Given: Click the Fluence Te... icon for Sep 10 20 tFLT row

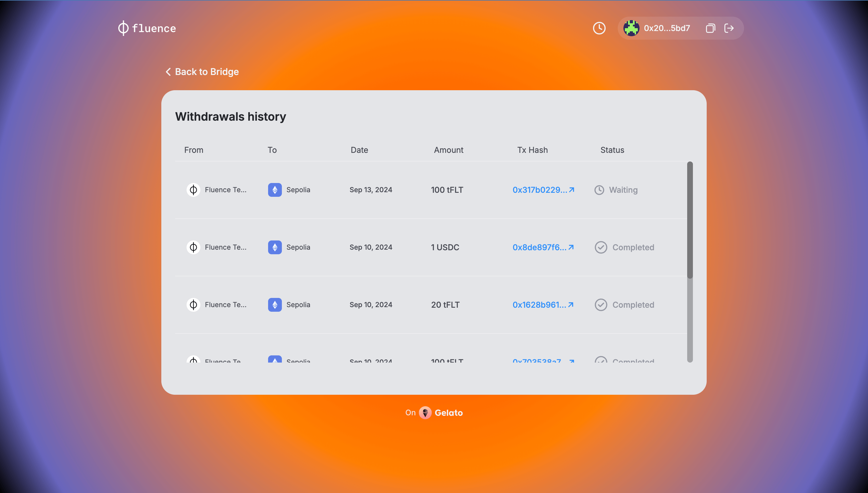Looking at the screenshot, I should [193, 305].
